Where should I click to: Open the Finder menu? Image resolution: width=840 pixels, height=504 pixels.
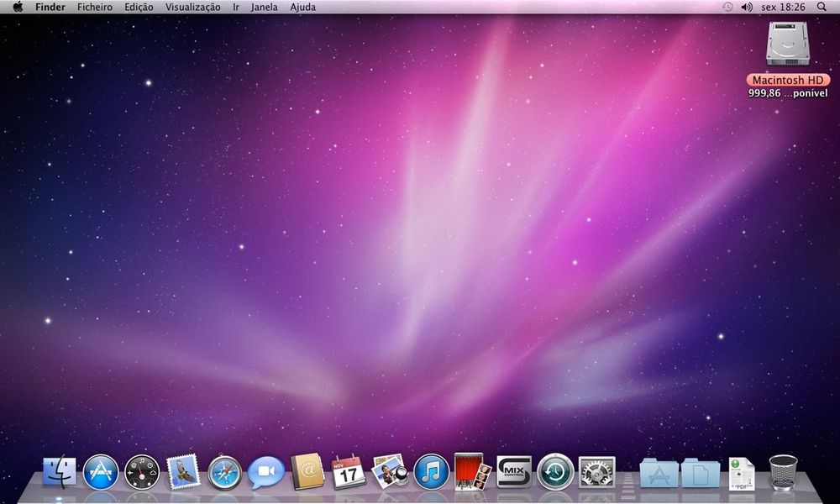pyautogui.click(x=50, y=7)
